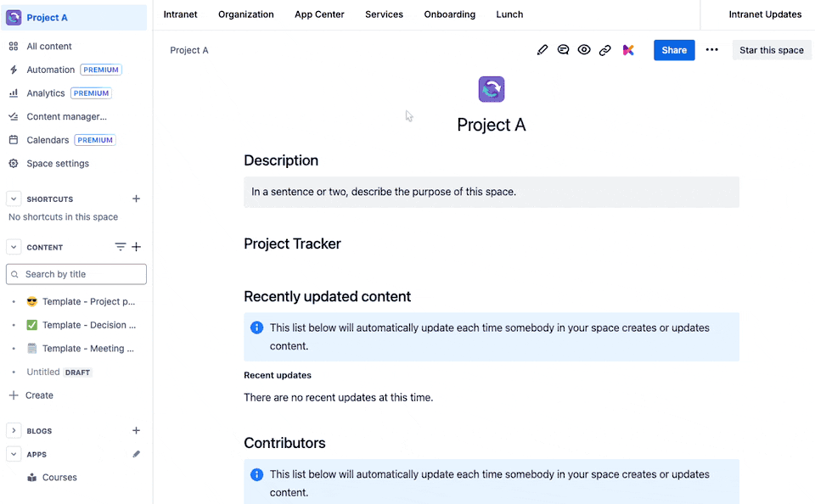The width and height of the screenshot is (815, 504).
Task: Open the Organization menu item
Action: pyautogui.click(x=245, y=14)
